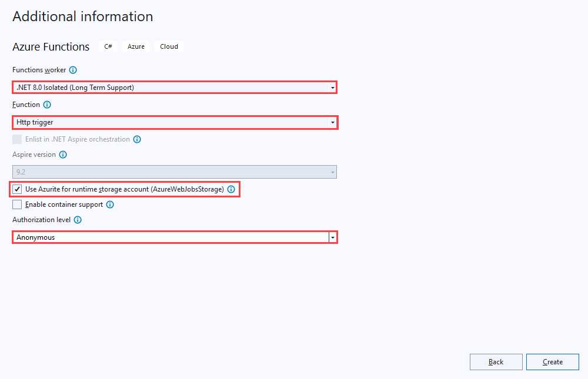The width and height of the screenshot is (588, 379).
Task: Click info icon beside Function label
Action: (x=47, y=105)
